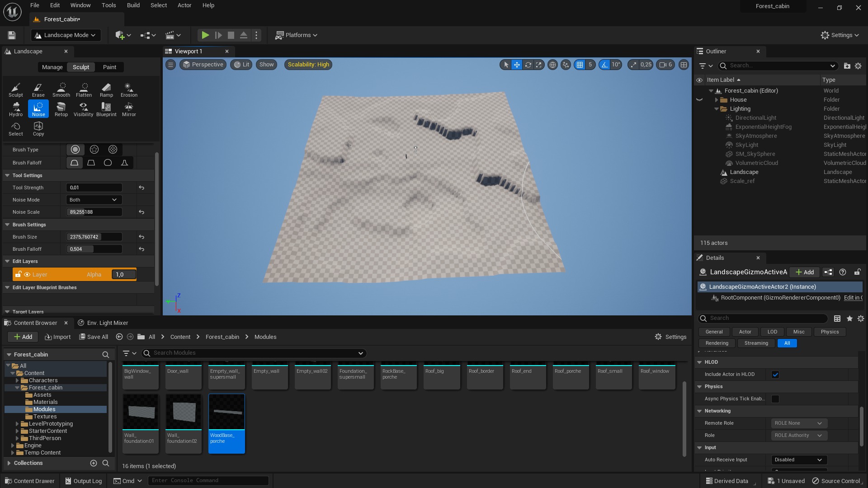
Task: Select the Erosion sculpt tool
Action: click(x=129, y=89)
